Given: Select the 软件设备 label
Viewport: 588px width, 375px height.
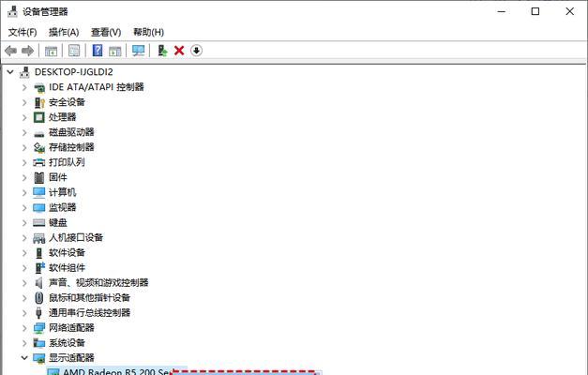Looking at the screenshot, I should click(67, 253).
